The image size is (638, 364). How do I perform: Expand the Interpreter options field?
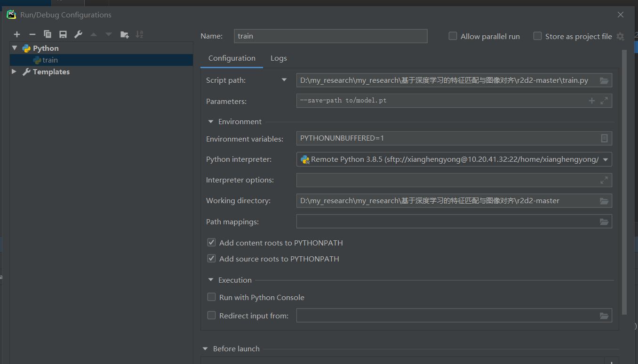coord(604,180)
